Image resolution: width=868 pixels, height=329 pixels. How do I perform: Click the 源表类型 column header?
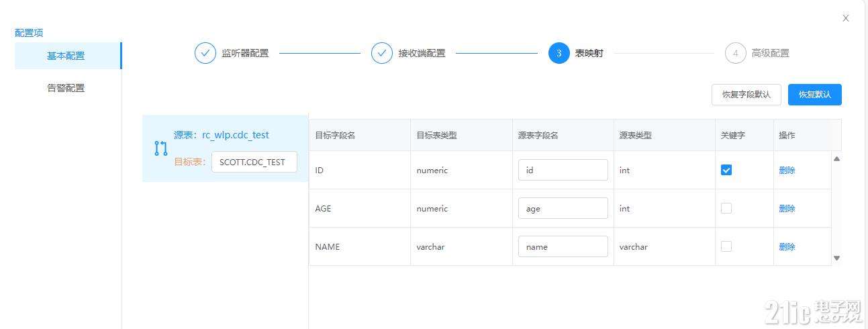635,135
